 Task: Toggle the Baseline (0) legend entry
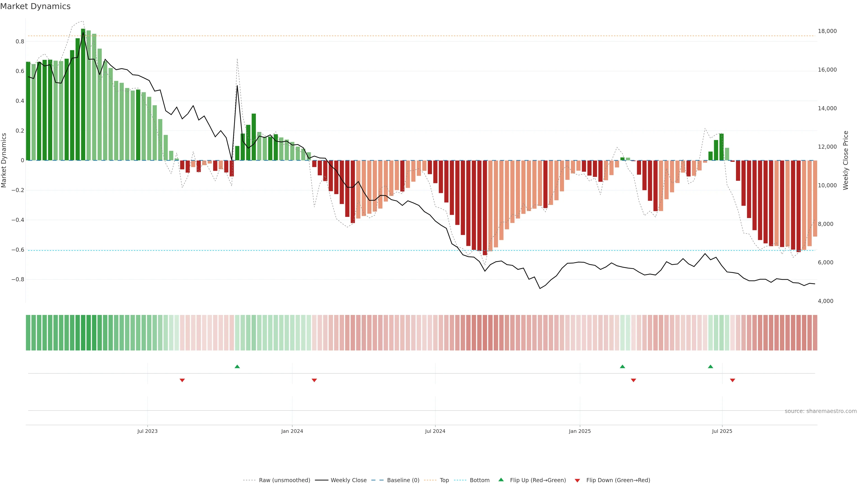pos(403,480)
